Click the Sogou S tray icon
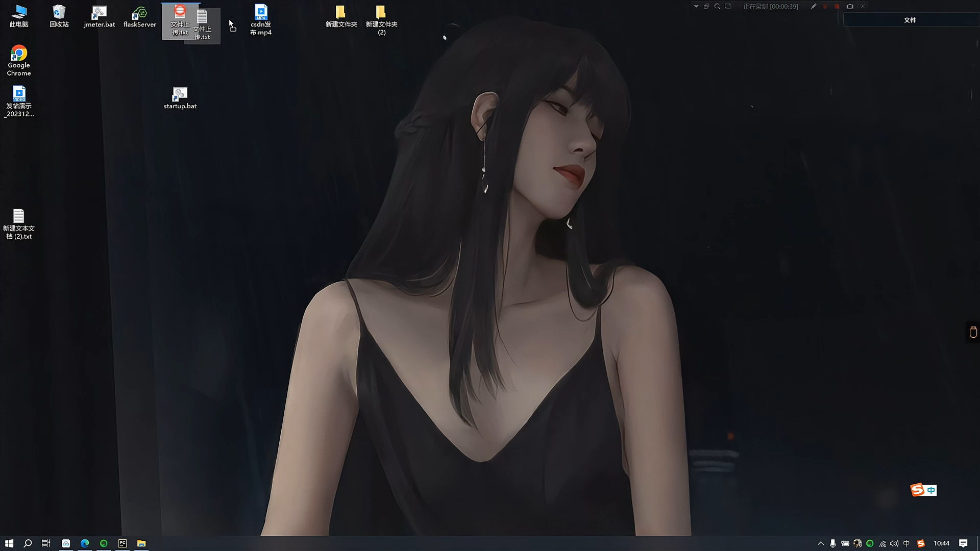Image resolution: width=980 pixels, height=551 pixels. pos(921,543)
